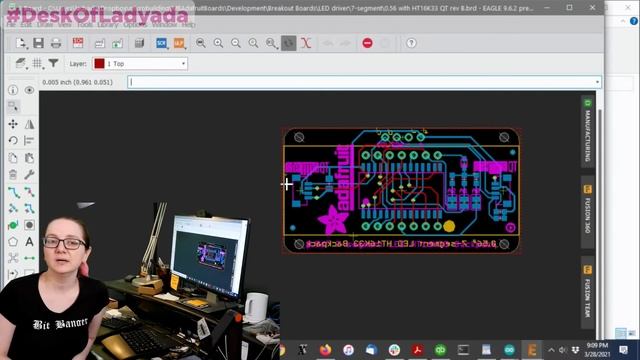This screenshot has height=360, width=640.
Task: Run a script with the SCR icon
Action: click(x=161, y=43)
